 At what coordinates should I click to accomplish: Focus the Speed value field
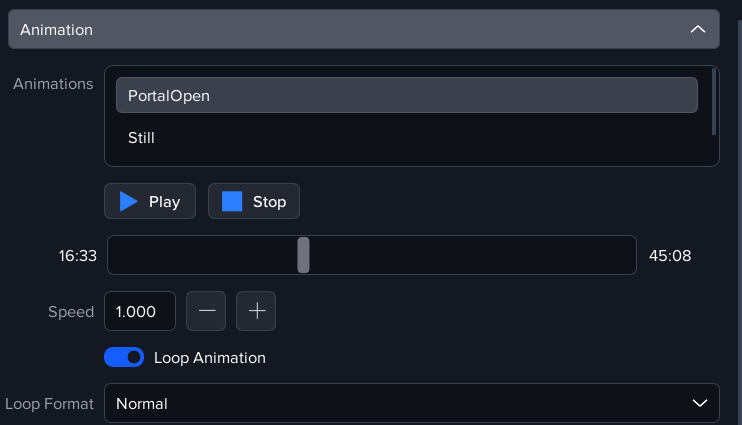click(x=139, y=311)
